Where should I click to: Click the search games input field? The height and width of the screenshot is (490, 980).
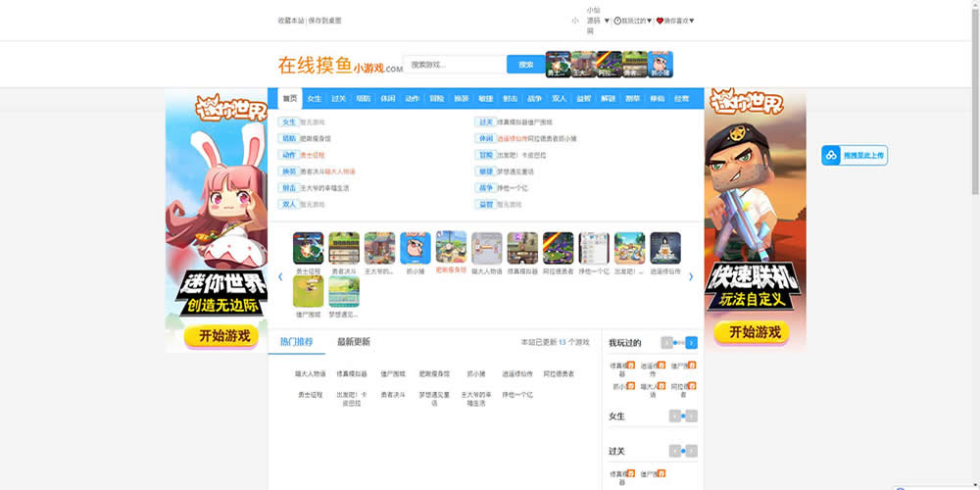455,65
